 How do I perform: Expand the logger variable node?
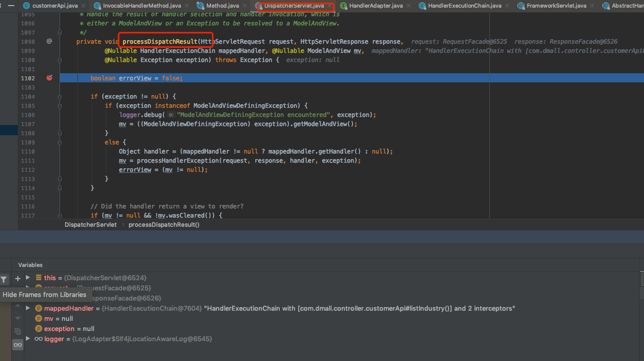(28, 339)
